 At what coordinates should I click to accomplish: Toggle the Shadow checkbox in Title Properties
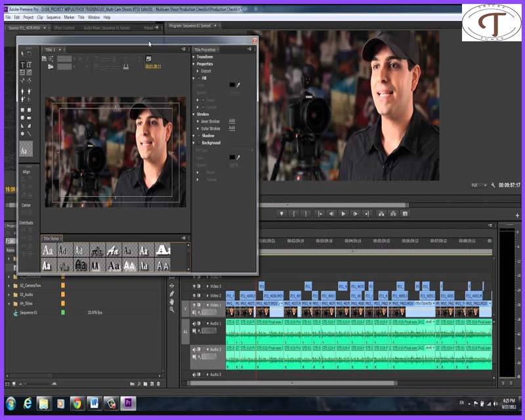199,136
